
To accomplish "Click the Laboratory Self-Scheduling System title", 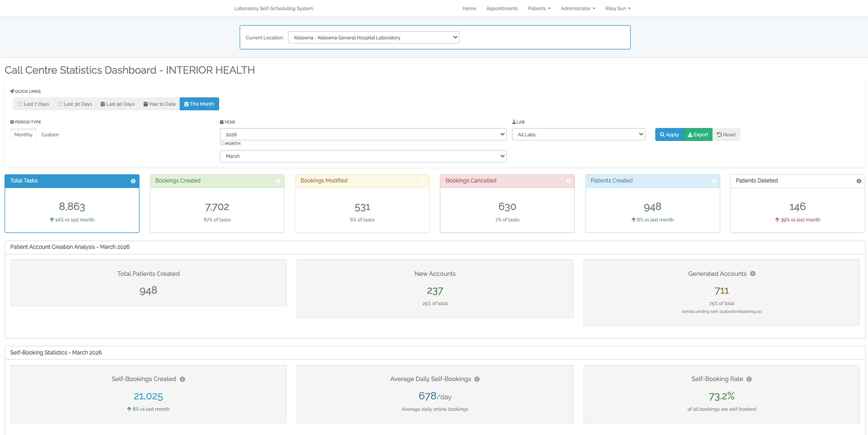I will 274,8.
